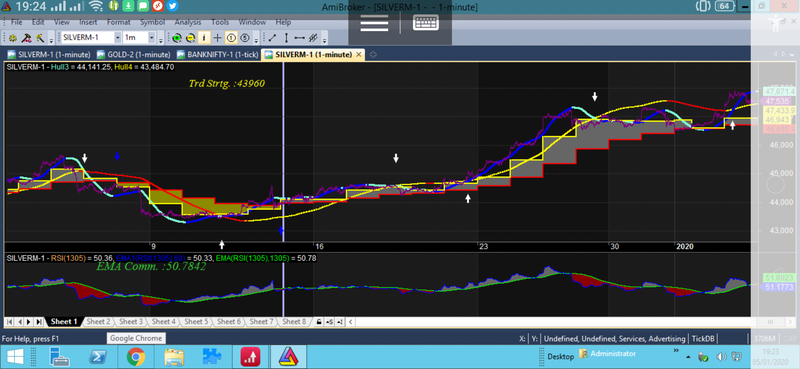Select the vertical line drawing tool

[x=286, y=38]
